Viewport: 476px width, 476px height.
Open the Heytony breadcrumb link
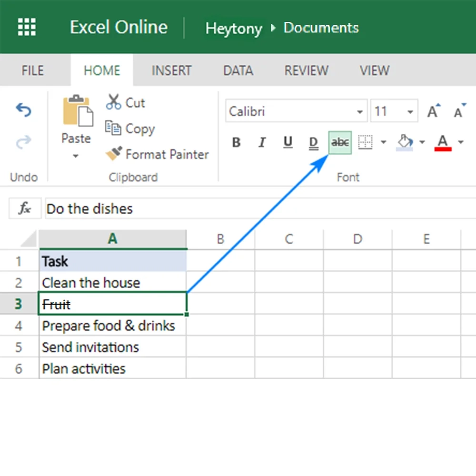pos(233,29)
